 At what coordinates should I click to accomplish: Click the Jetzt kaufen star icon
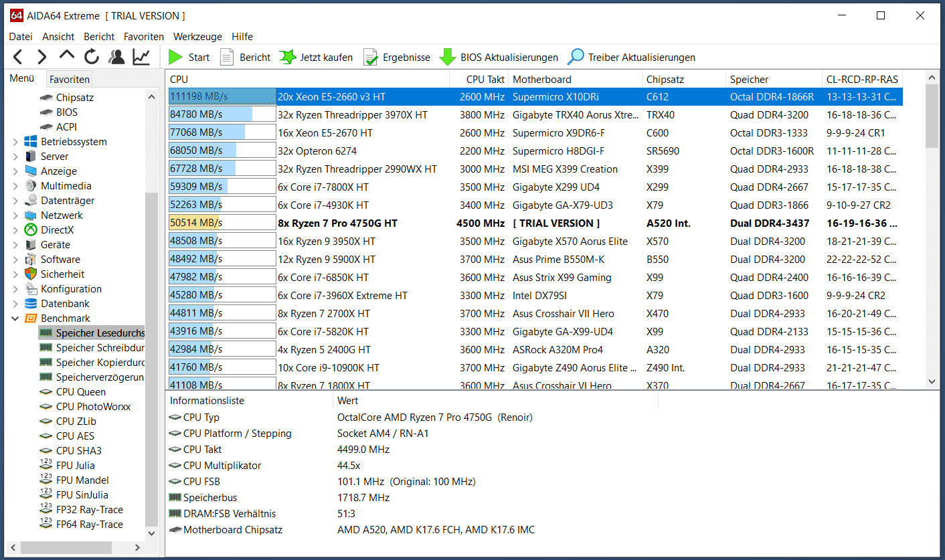click(x=288, y=58)
